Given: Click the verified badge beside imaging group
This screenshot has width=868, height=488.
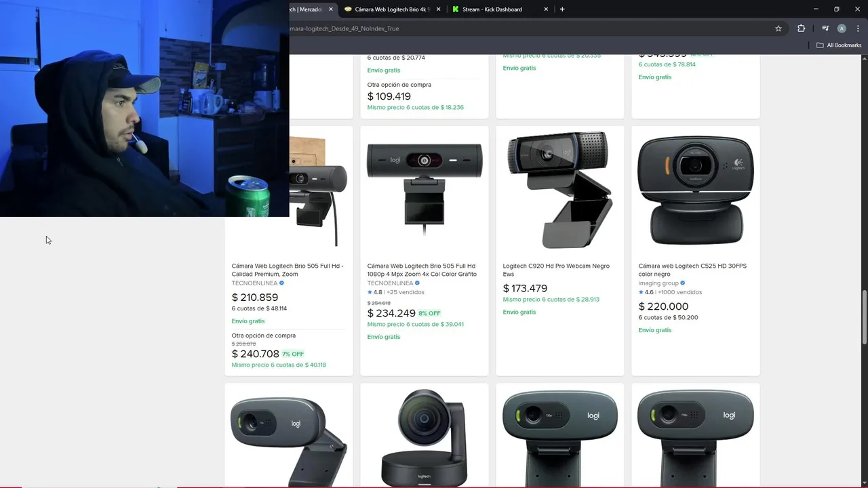Looking at the screenshot, I should point(683,283).
